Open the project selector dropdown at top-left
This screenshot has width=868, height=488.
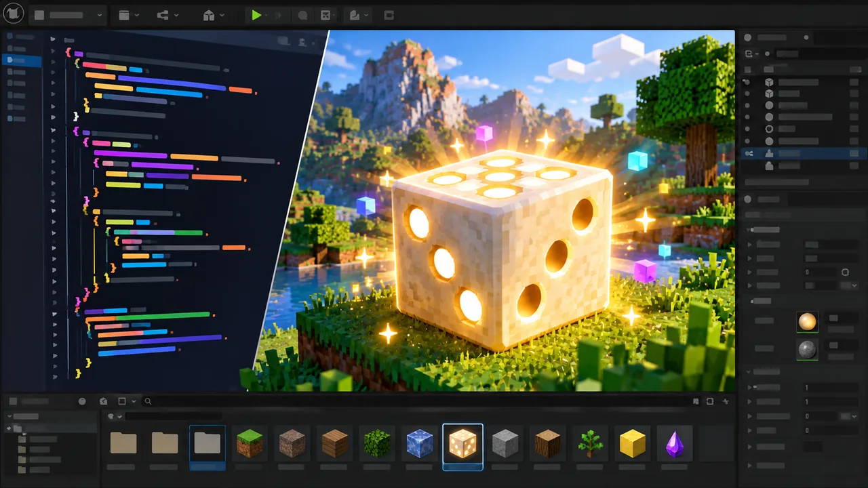pos(68,14)
